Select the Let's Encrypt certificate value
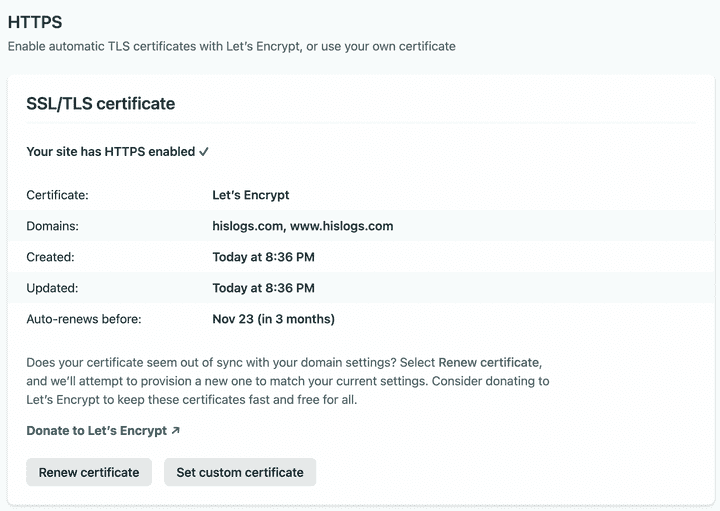This screenshot has width=720, height=511. click(251, 196)
